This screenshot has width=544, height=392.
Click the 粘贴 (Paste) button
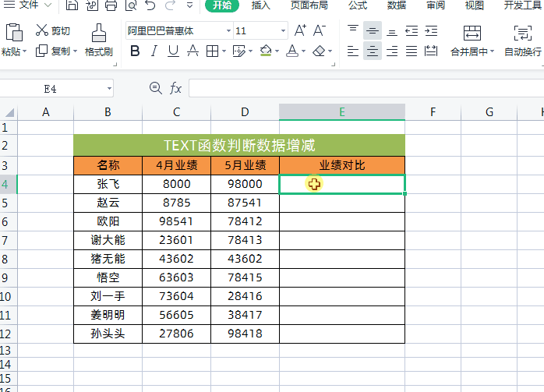click(x=13, y=41)
